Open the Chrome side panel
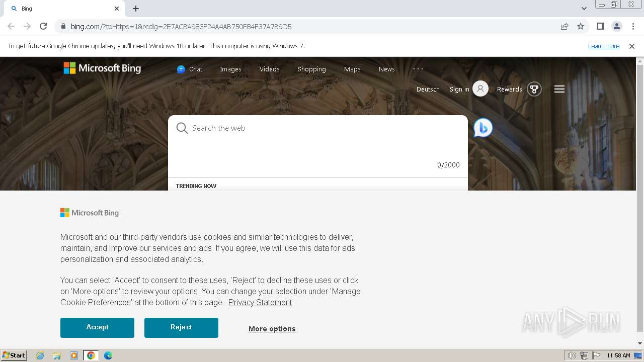Viewport: 644px width, 362px height. 600,26
